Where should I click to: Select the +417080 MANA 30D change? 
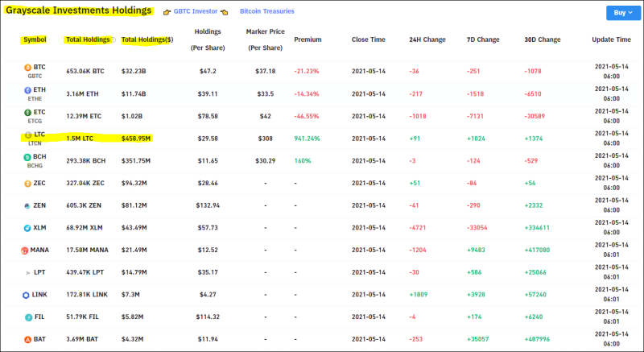pos(537,250)
